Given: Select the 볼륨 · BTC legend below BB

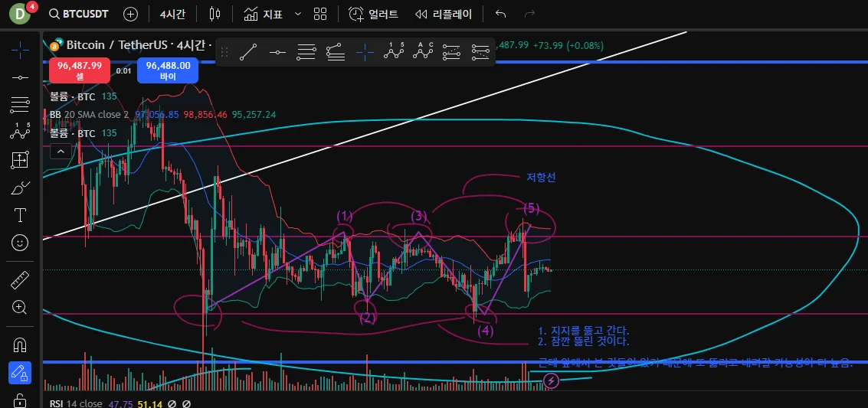Looking at the screenshot, I should [73, 133].
